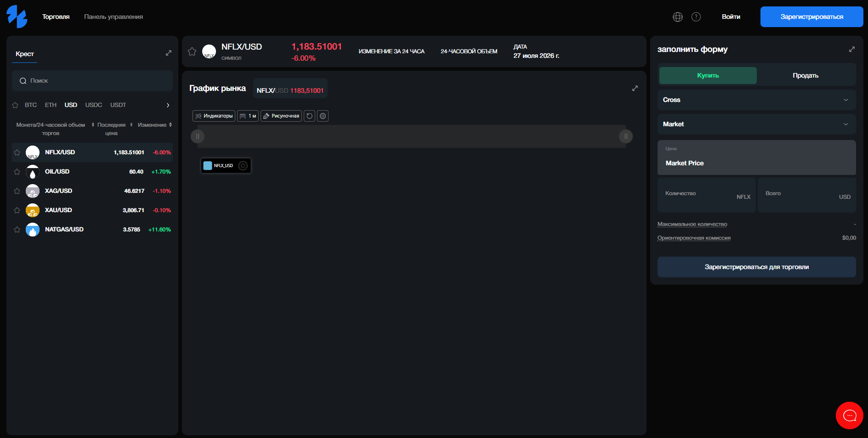Click the NFLX logo in the header
The height and width of the screenshot is (438, 868).
[x=209, y=51]
